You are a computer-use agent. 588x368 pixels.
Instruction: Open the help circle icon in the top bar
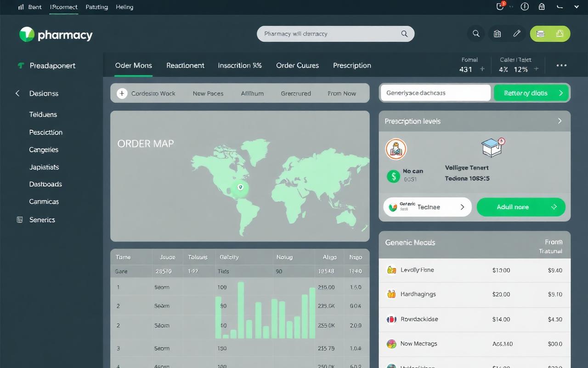[525, 7]
